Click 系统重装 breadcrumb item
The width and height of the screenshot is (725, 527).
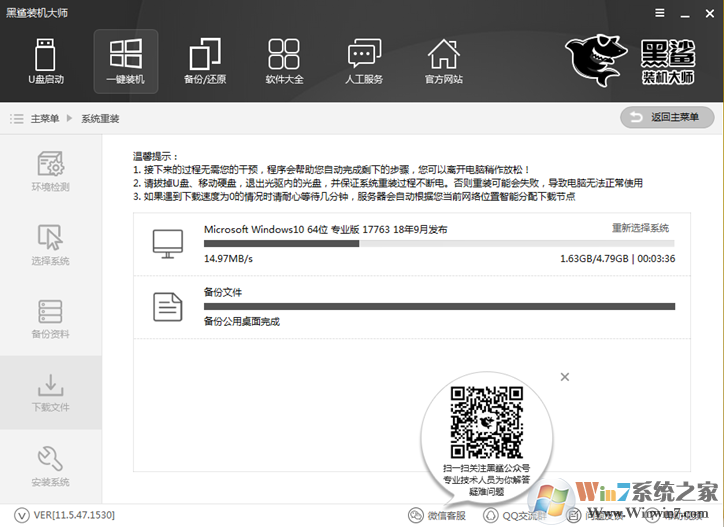click(100, 119)
